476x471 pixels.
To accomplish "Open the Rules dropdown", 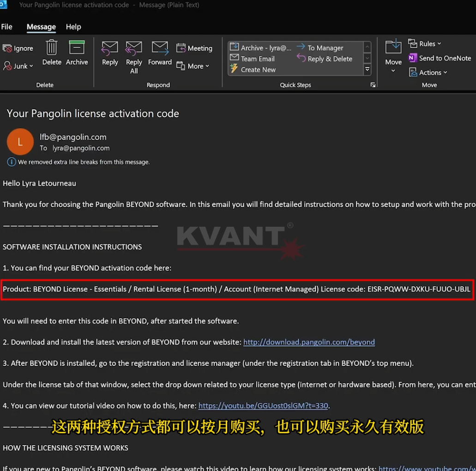I will tap(424, 44).
